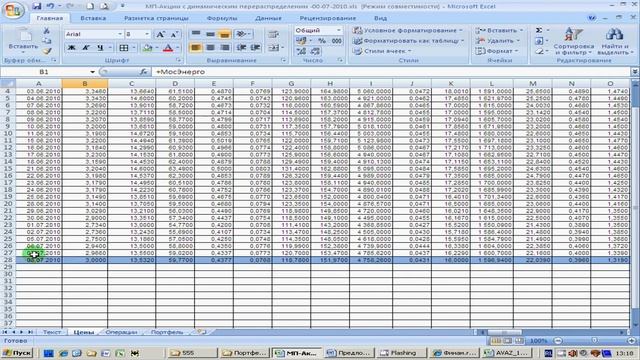640x360 pixels.
Task: Click big Вставить paste button
Action: [23, 40]
